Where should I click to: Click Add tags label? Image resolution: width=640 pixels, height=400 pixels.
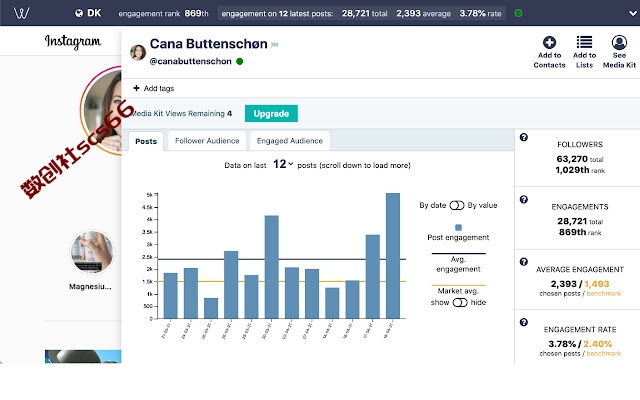159,89
